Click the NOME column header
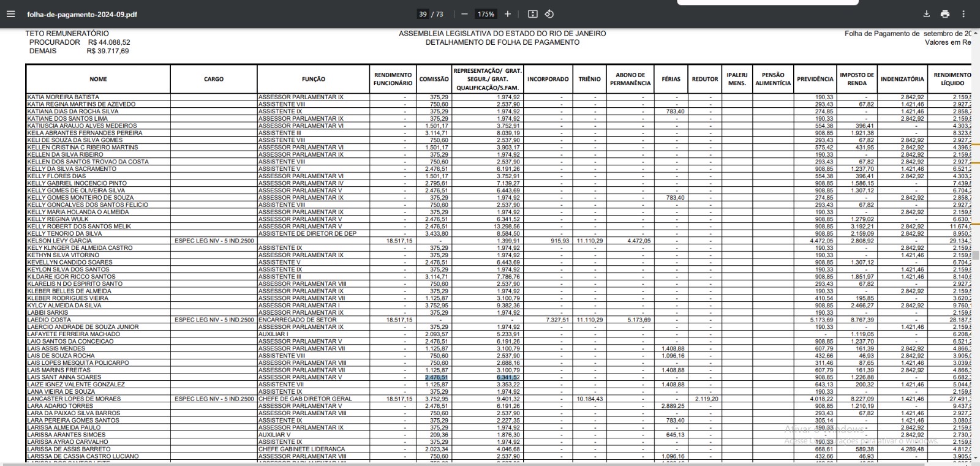This screenshot has height=466, width=980. point(98,79)
